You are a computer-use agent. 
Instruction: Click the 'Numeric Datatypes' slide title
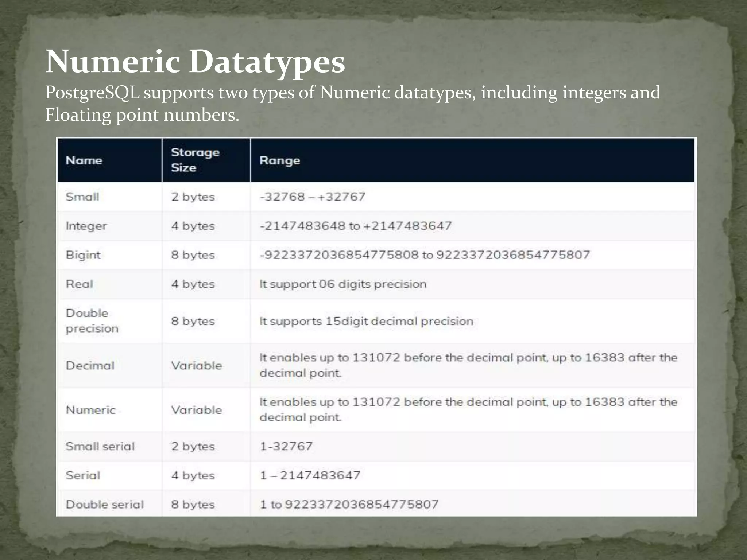pyautogui.click(x=195, y=62)
